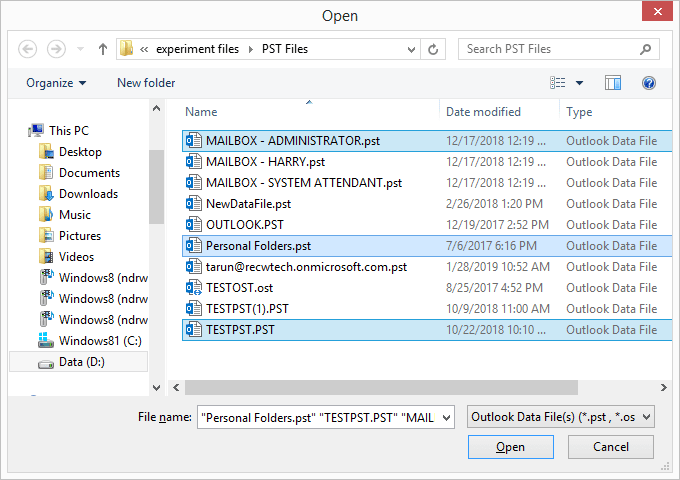Viewport: 680px width, 480px height.
Task: Select MAILBOX - ADMINISTRATOR.pst file icon
Action: pyautogui.click(x=194, y=140)
